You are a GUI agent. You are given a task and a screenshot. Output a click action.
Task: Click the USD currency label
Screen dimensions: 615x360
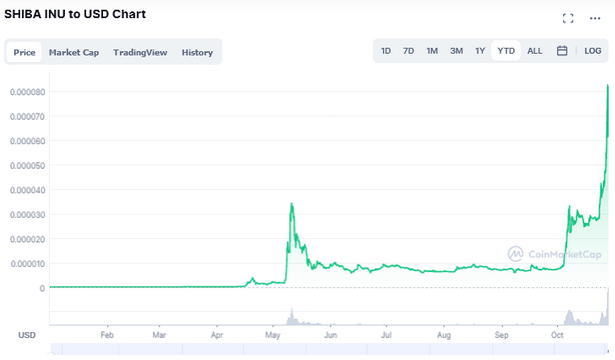coord(27,335)
